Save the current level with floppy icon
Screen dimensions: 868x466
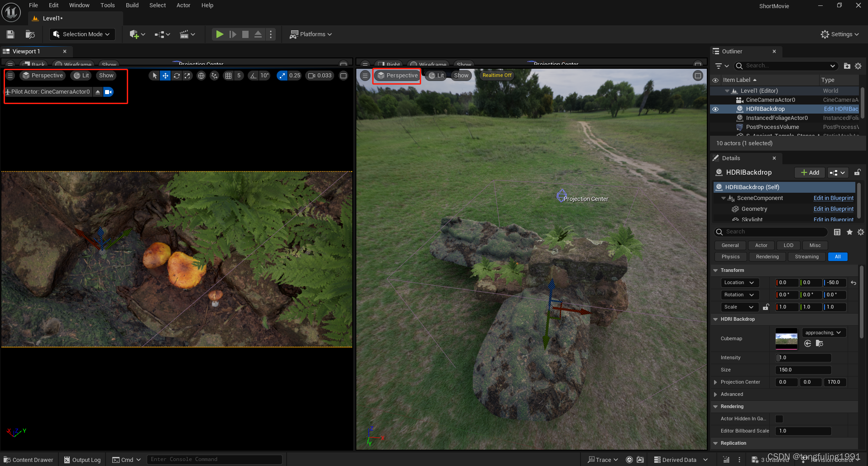(x=10, y=34)
